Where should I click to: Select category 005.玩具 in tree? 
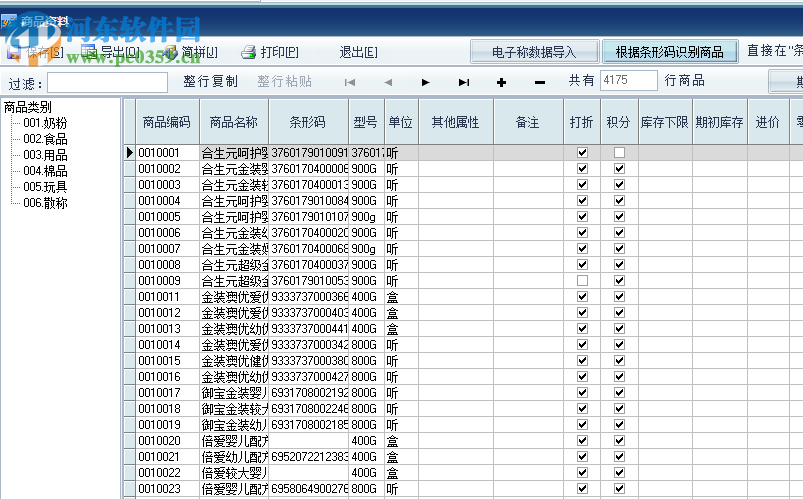45,186
